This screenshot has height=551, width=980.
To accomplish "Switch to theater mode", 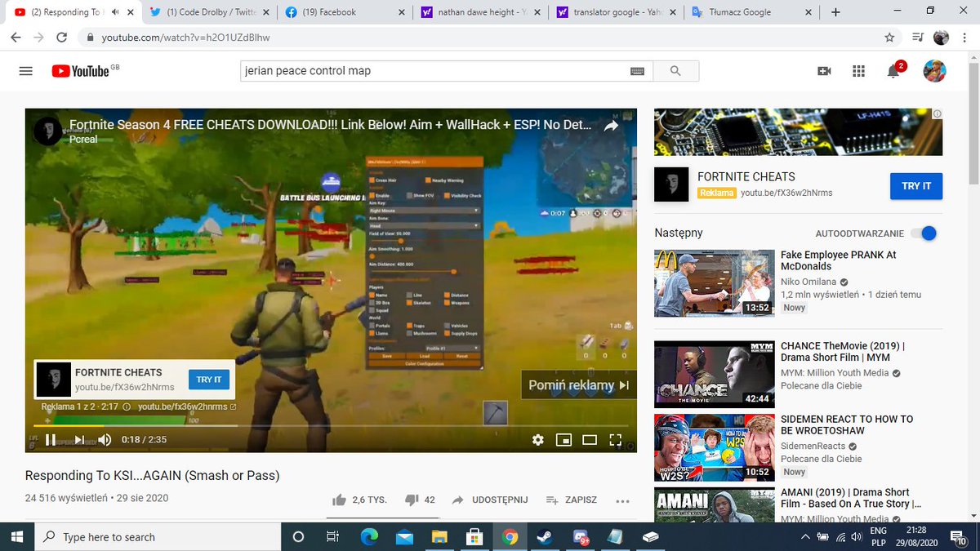I will [590, 440].
